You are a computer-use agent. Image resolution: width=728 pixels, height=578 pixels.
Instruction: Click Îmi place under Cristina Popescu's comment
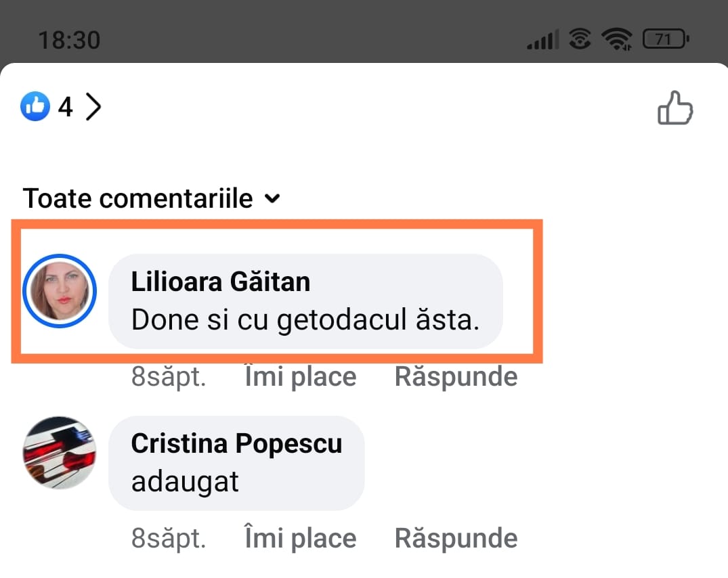point(301,538)
